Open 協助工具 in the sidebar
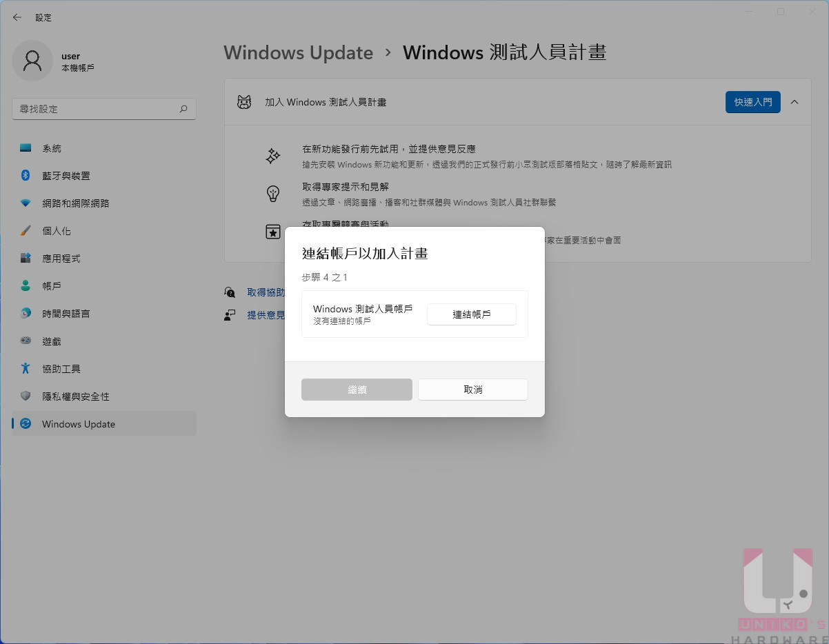The width and height of the screenshot is (829, 644). (x=104, y=369)
